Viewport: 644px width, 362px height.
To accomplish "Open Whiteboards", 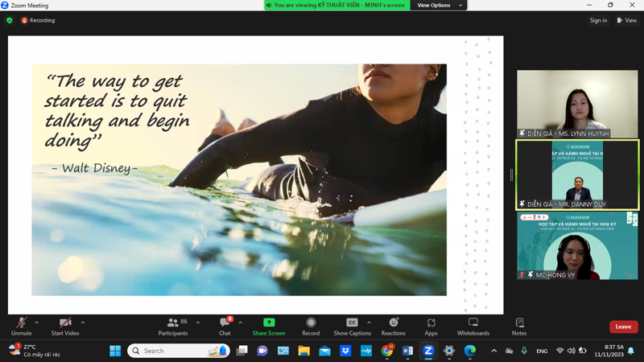I will [x=473, y=326].
